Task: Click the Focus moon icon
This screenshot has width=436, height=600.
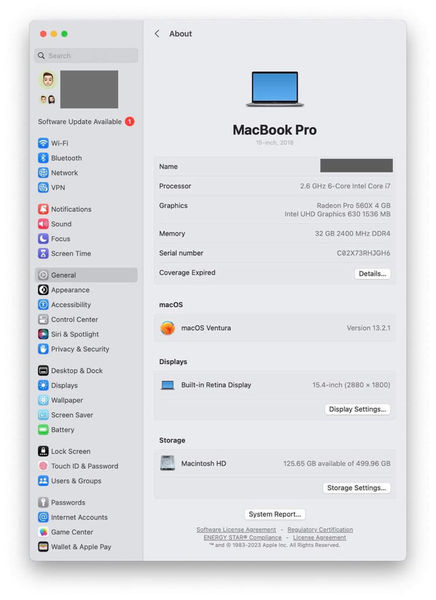Action: pos(43,239)
